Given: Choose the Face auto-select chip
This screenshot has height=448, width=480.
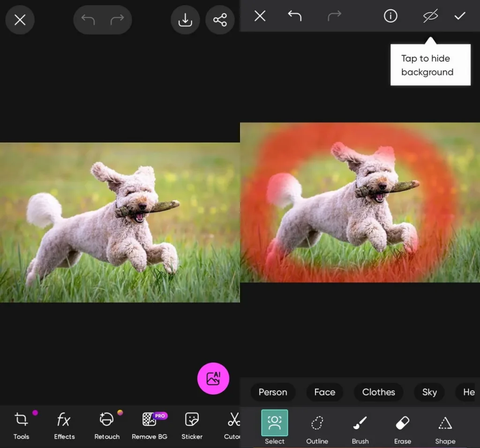Looking at the screenshot, I should (324, 392).
